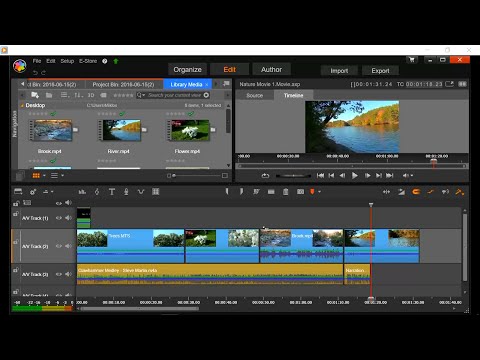Open the marker dropdown arrow

[319, 192]
